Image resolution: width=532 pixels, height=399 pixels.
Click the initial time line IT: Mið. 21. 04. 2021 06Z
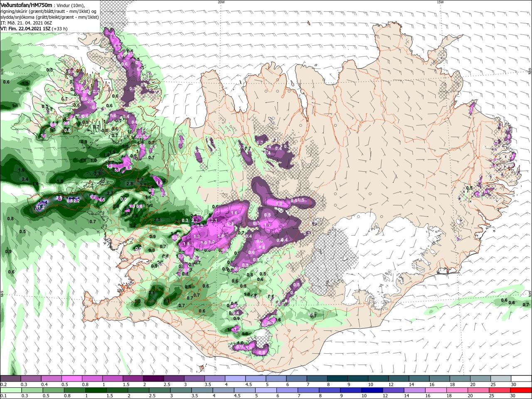coord(25,23)
